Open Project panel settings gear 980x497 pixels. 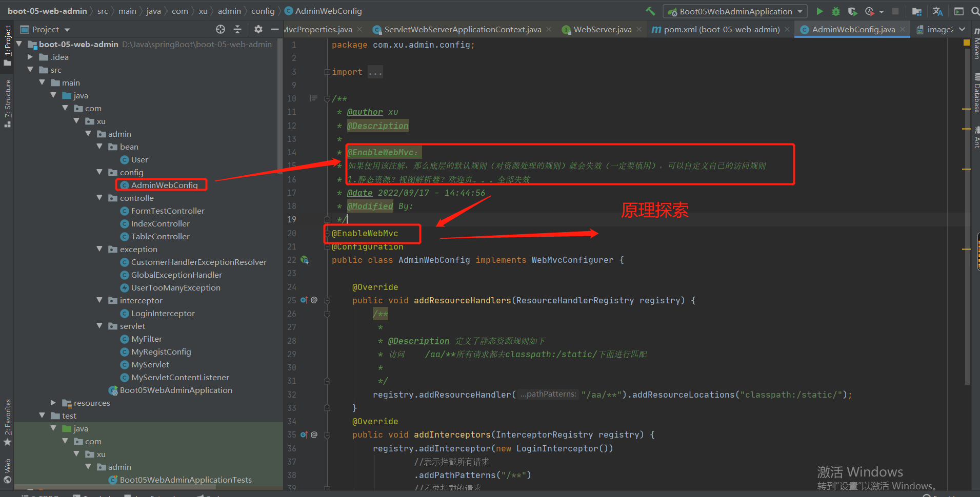[x=258, y=29]
